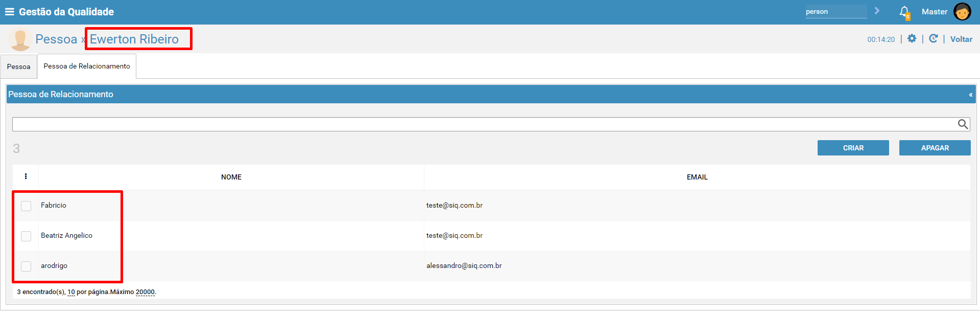Image resolution: width=980 pixels, height=313 pixels.
Task: Click the name Fabricio
Action: [x=54, y=205]
